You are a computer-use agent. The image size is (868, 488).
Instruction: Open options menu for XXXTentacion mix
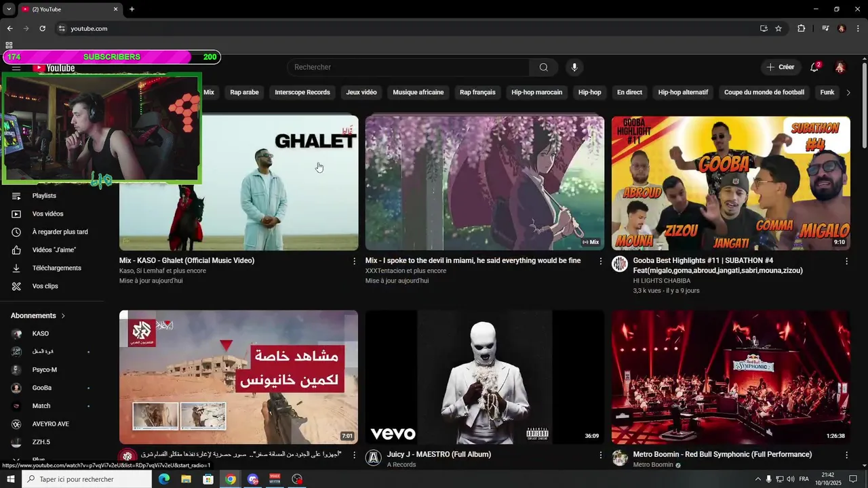(x=600, y=261)
